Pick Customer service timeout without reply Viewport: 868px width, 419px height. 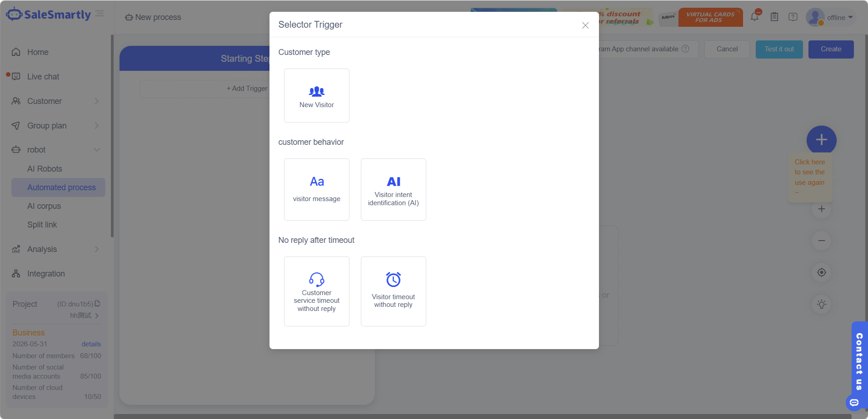click(x=316, y=291)
